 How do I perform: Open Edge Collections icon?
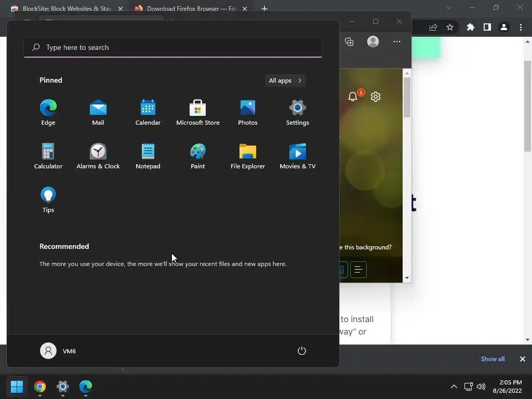pos(349,42)
